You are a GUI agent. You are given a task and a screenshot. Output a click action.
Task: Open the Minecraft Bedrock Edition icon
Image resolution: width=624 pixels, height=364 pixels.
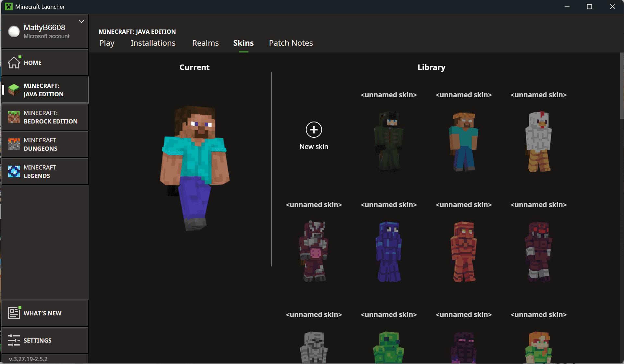[x=14, y=117]
